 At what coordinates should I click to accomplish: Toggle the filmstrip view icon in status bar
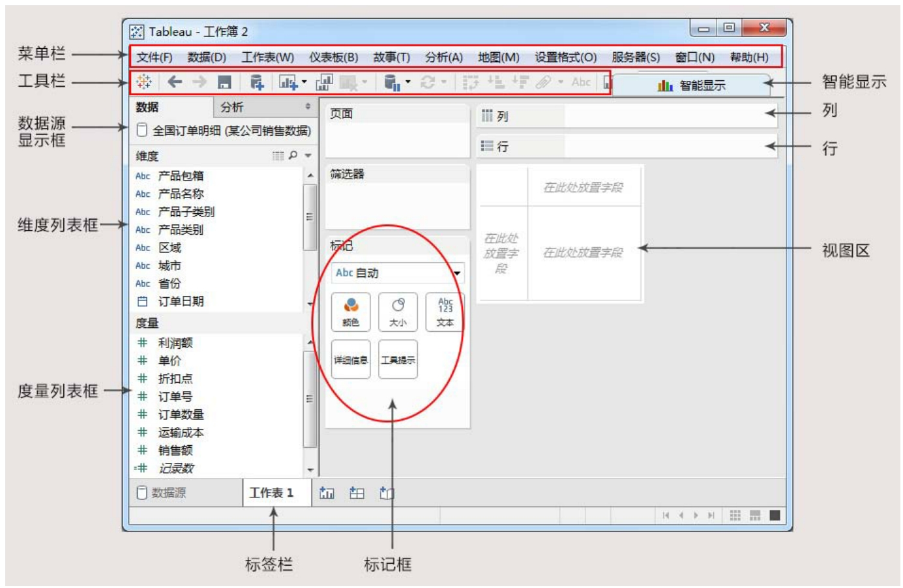tap(755, 515)
